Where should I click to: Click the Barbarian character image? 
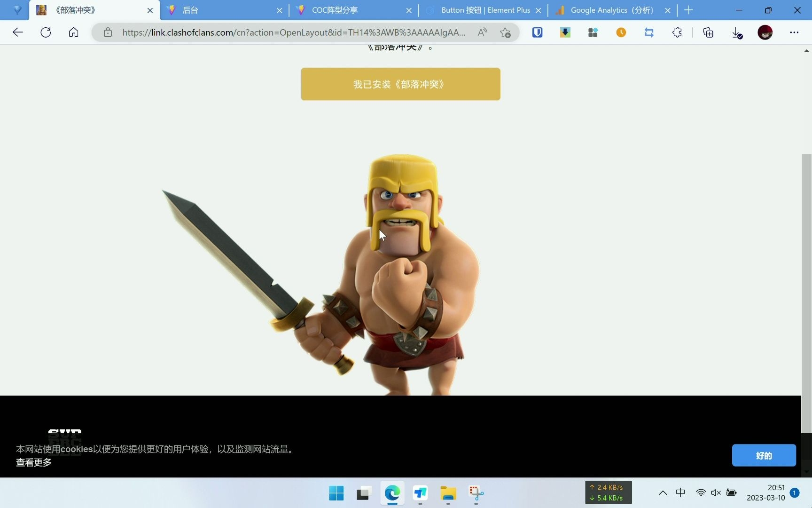click(x=320, y=275)
